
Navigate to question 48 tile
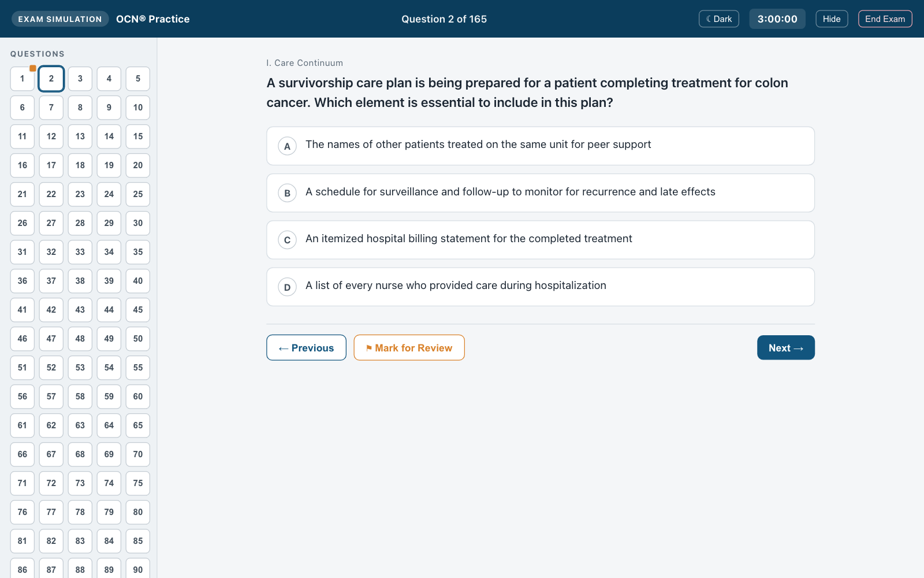point(80,339)
